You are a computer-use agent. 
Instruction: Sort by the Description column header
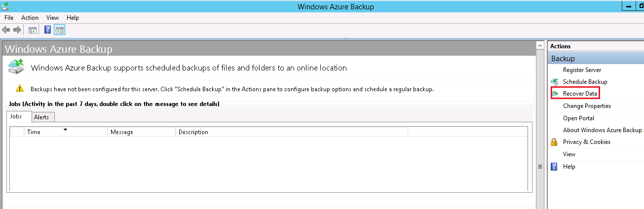292,132
